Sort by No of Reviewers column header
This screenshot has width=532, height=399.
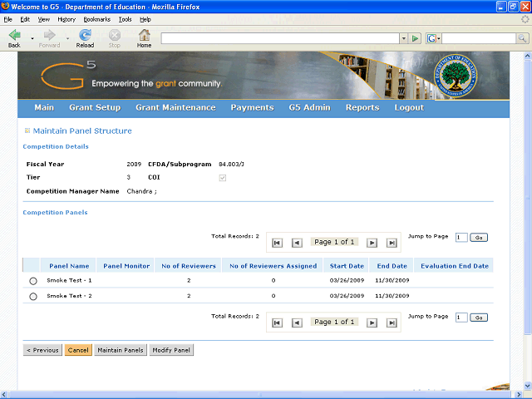click(x=189, y=266)
